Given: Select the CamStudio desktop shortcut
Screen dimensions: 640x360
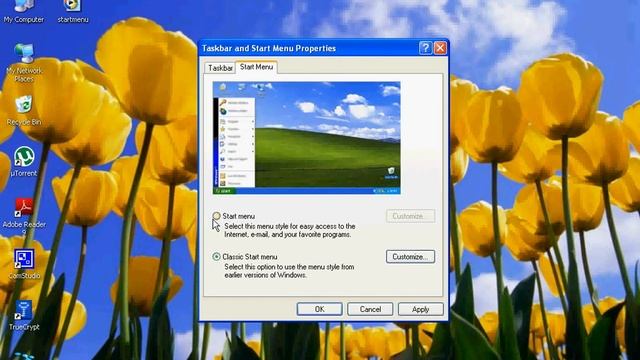Looking at the screenshot, I should (x=24, y=264).
